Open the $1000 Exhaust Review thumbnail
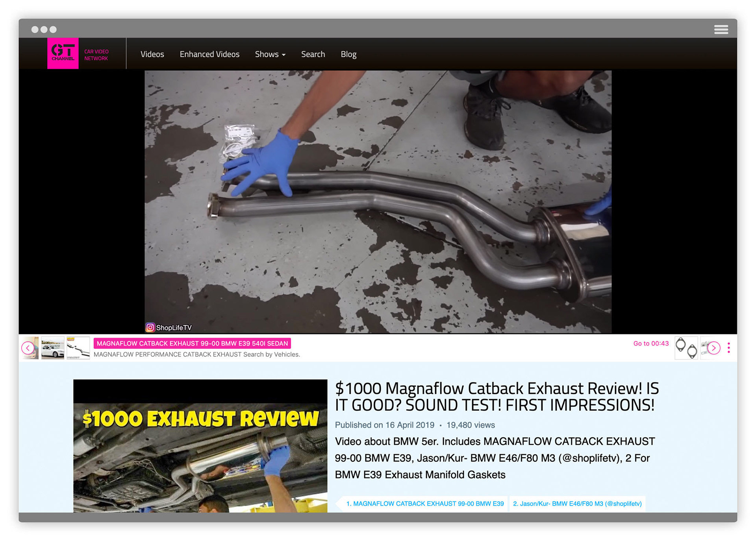 200,446
